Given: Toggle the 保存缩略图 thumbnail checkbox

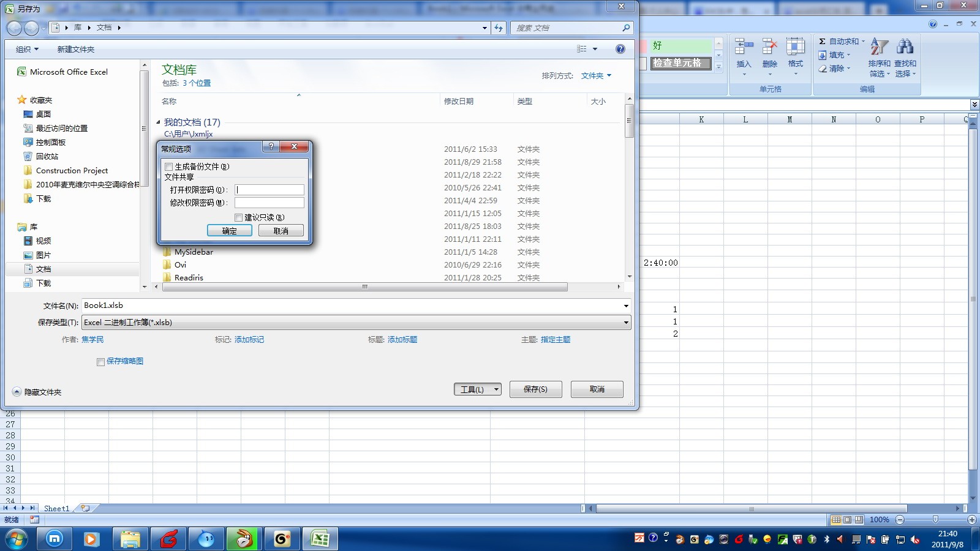Looking at the screenshot, I should [x=100, y=362].
